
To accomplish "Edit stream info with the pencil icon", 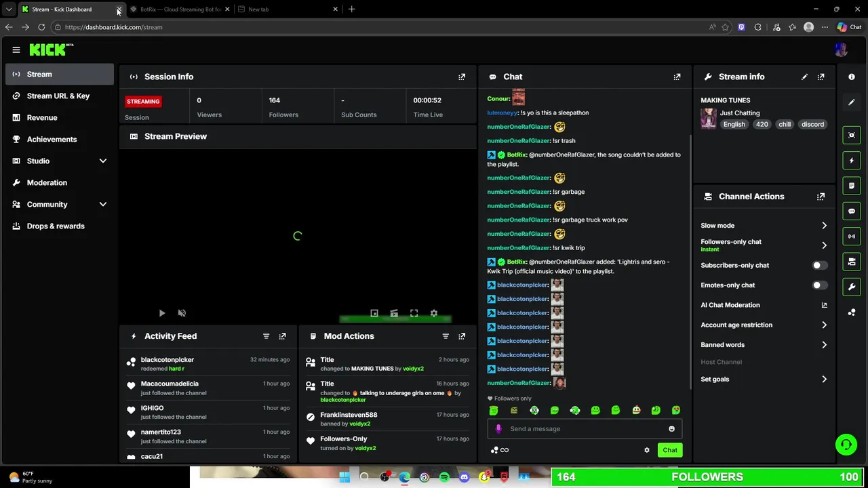I will coord(804,77).
